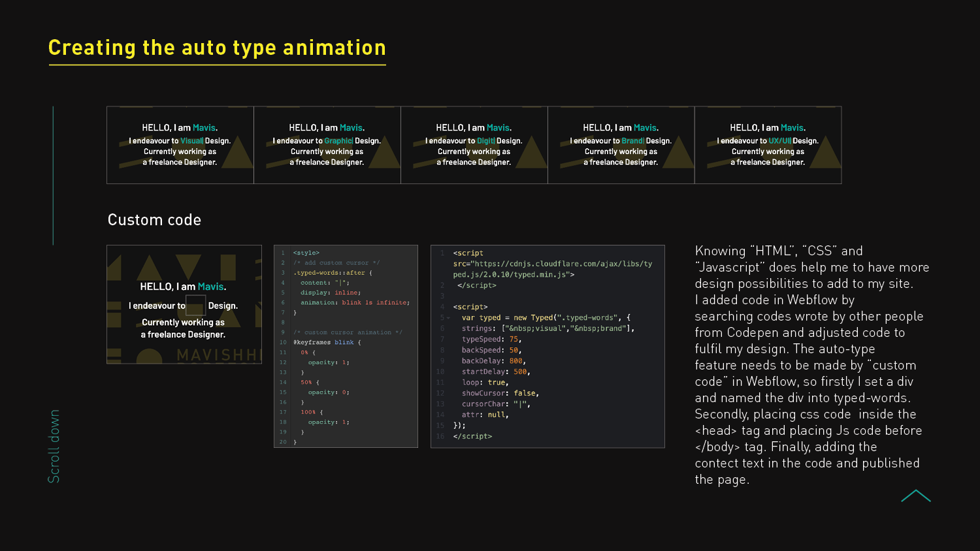The height and width of the screenshot is (551, 980).
Task: Open the CSS style code screenshot
Action: [346, 346]
